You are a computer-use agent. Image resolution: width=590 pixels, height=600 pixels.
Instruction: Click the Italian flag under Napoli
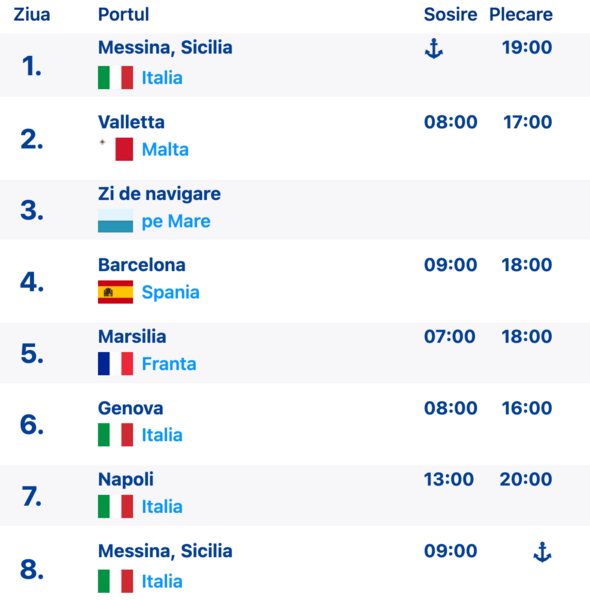coord(116,506)
